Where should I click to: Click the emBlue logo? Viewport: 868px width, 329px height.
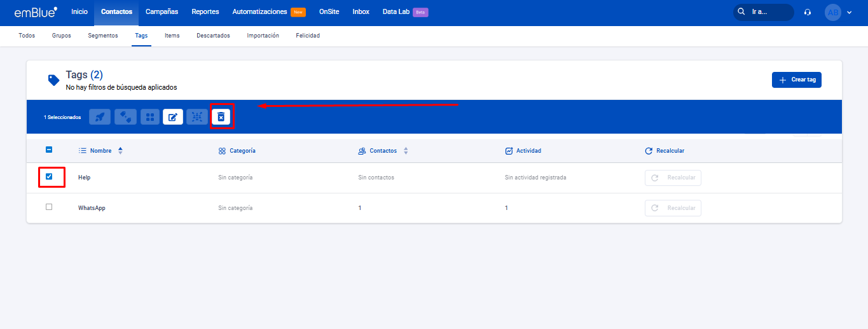[36, 12]
